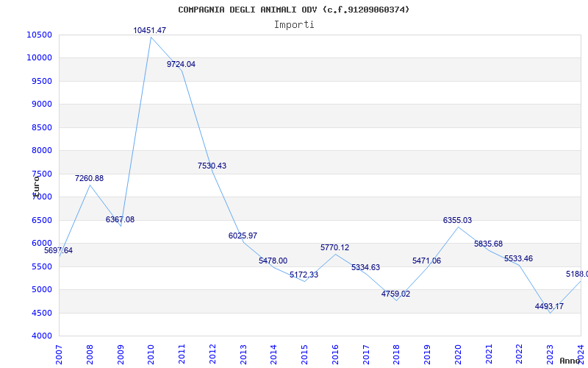Click the x-axis year 2014

tap(273, 355)
